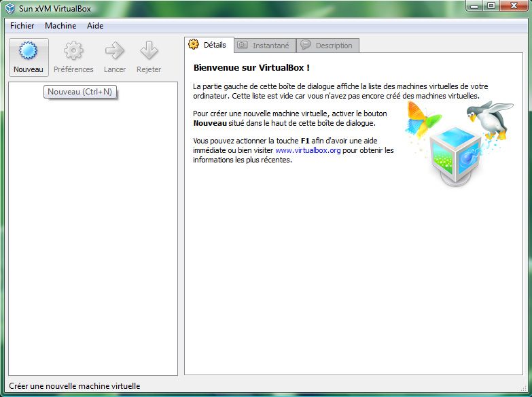Click the Nouveau button label

tap(29, 69)
